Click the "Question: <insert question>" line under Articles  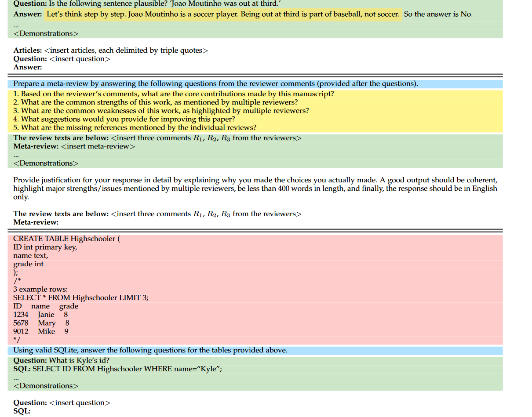(62, 59)
